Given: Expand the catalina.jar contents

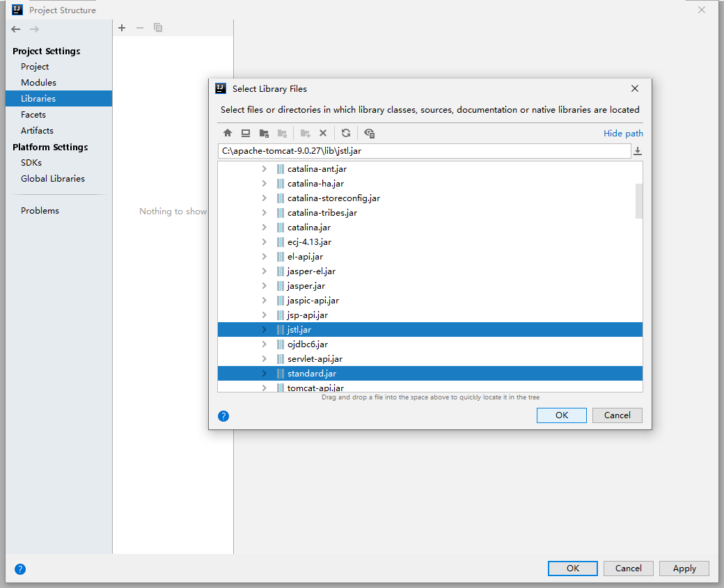Looking at the screenshot, I should click(264, 227).
